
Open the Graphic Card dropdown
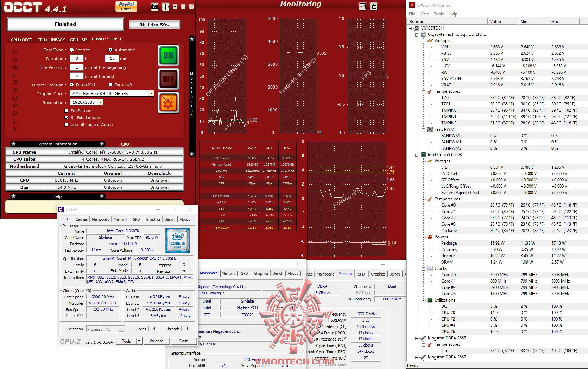coord(151,93)
